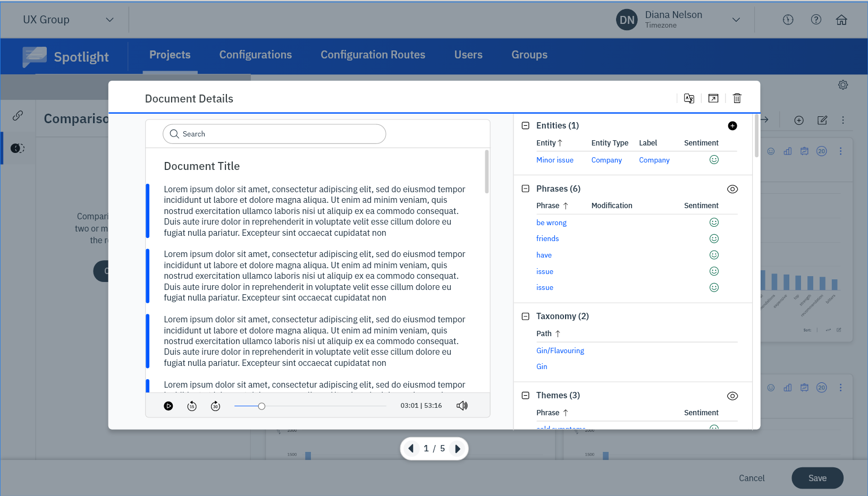Skip audio forward 30 seconds
The width and height of the screenshot is (868, 496).
tap(215, 406)
